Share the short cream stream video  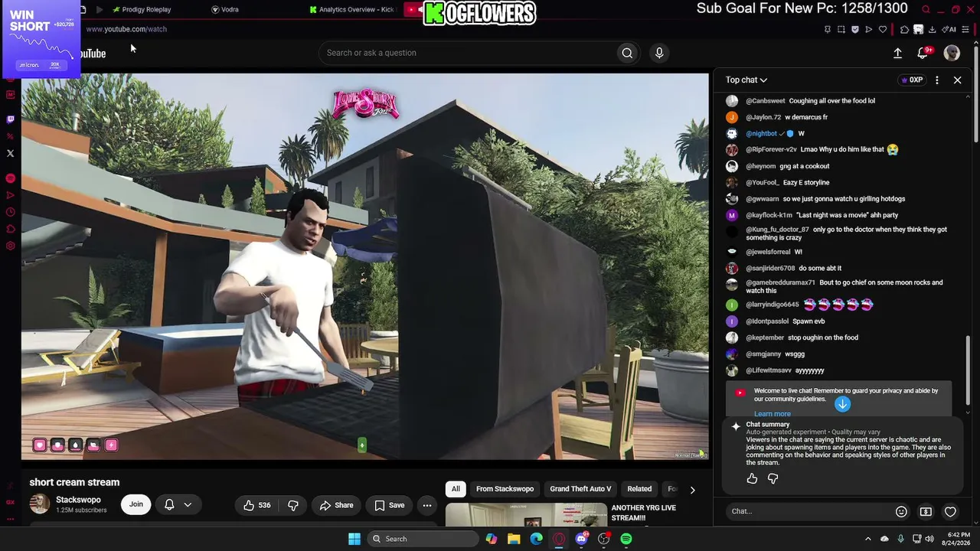337,505
